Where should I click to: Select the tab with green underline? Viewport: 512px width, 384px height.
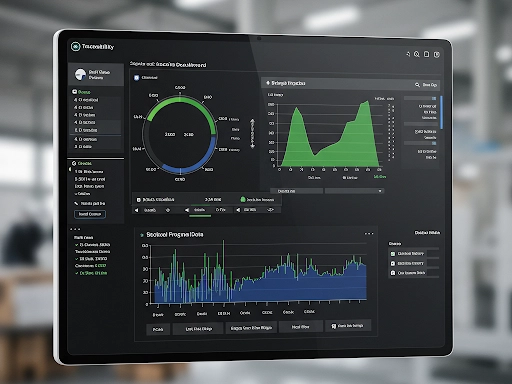pyautogui.click(x=199, y=210)
